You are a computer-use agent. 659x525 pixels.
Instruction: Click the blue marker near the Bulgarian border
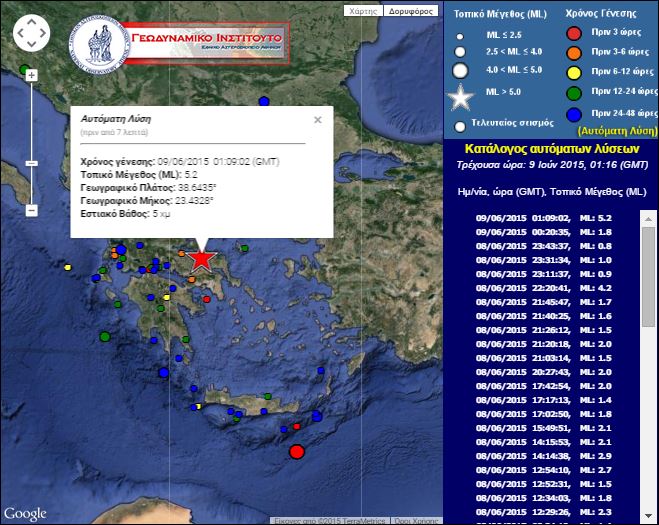click(264, 101)
